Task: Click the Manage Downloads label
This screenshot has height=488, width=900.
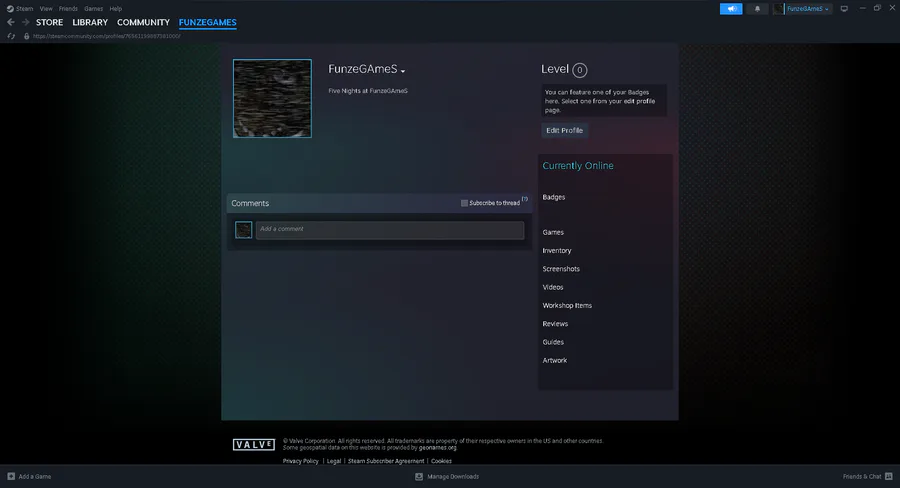Action: [x=453, y=477]
